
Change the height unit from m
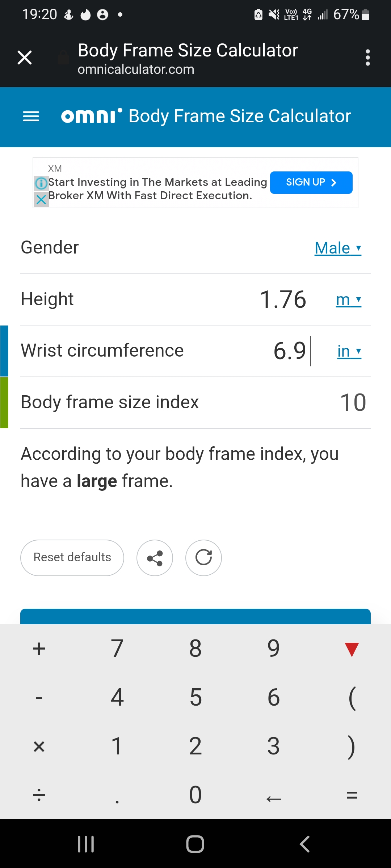348,299
